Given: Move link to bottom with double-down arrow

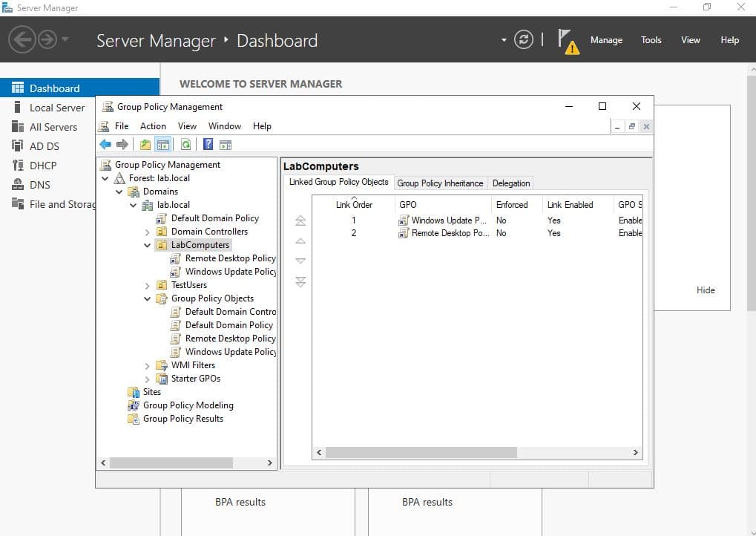Looking at the screenshot, I should [300, 281].
